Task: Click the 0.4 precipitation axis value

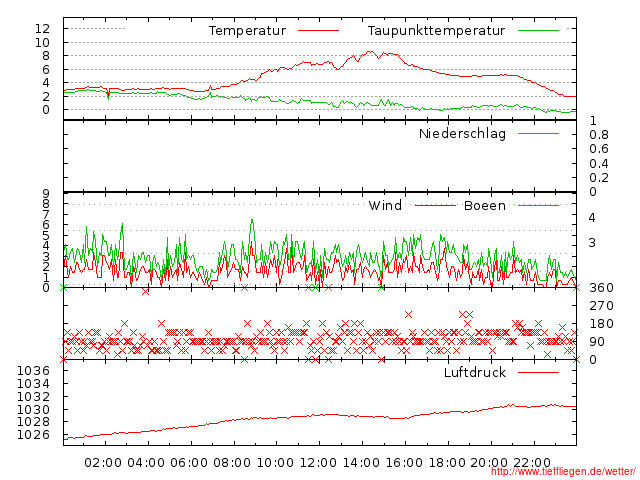Action: (599, 164)
